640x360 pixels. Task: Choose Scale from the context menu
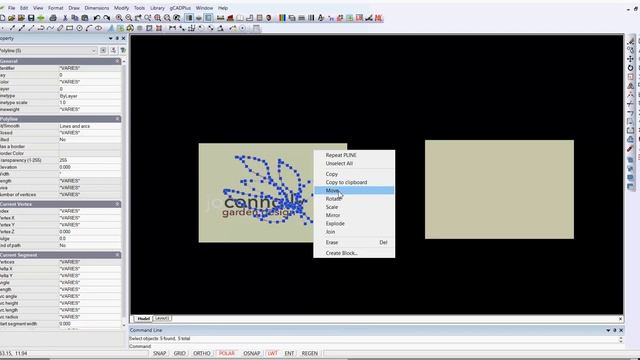click(354, 207)
